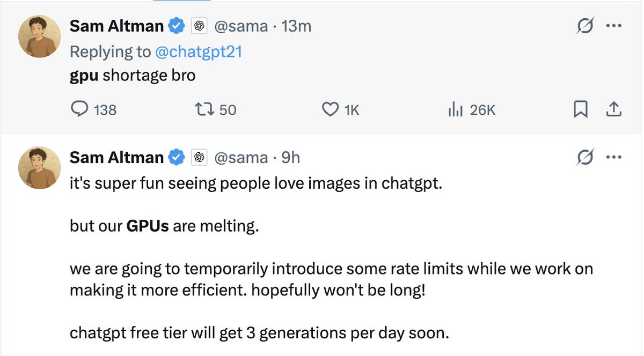Click the reply icon on the GPU shortage tweet
Viewport: 644px width, 356px height.
click(x=79, y=109)
